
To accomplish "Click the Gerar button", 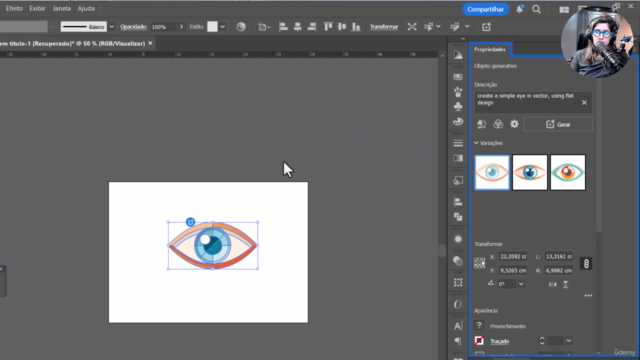I will (558, 124).
